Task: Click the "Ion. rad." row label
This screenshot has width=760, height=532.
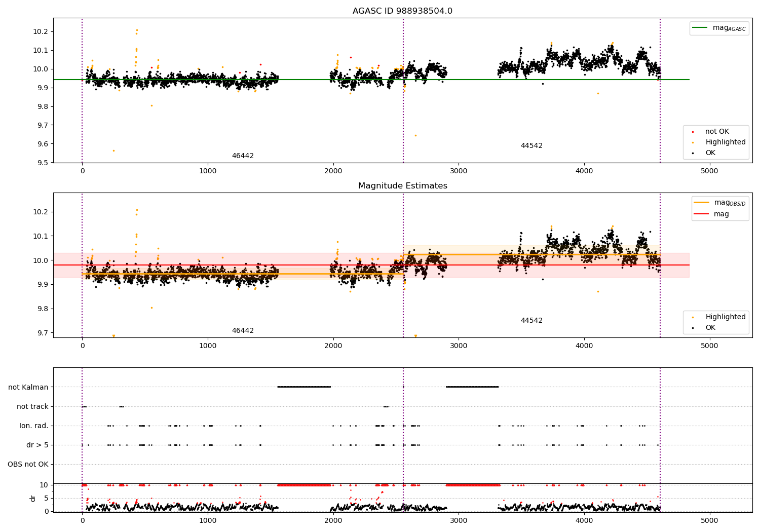Action: click(x=34, y=426)
